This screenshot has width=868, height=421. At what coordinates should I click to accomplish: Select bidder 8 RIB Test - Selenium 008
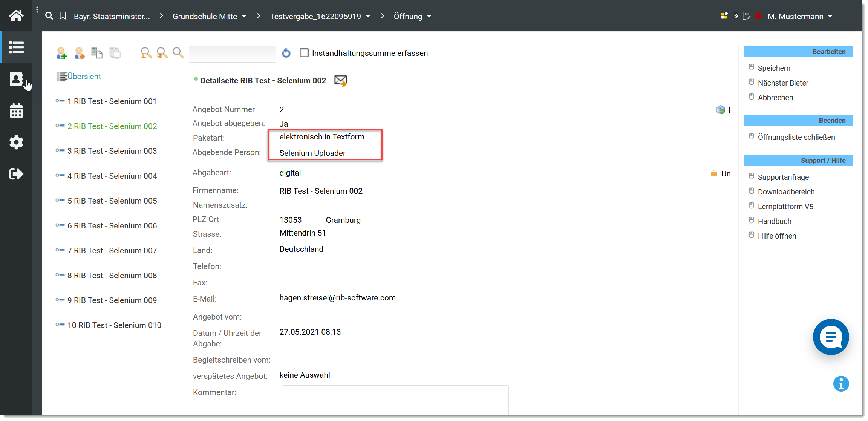(x=112, y=276)
